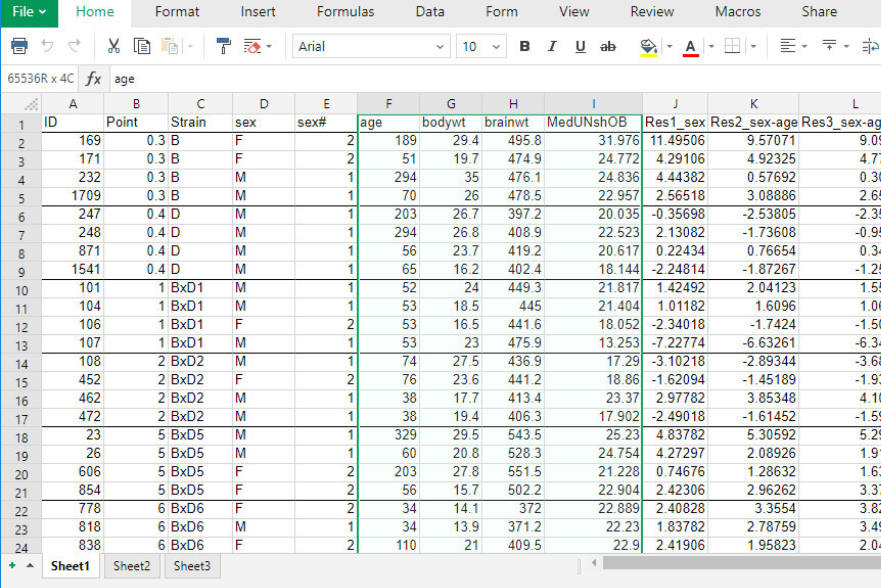Open the Arial font family dropdown
Image resolution: width=881 pixels, height=588 pixels.
pos(439,47)
